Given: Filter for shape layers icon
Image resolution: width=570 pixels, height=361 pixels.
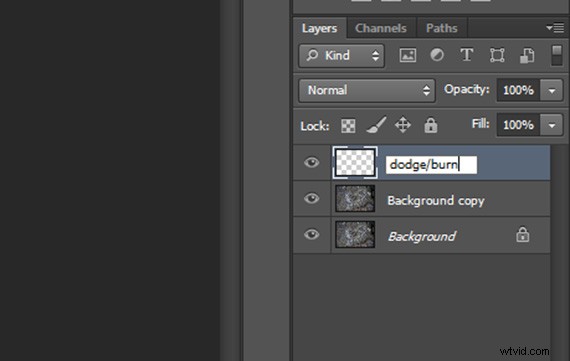Looking at the screenshot, I should pos(497,56).
